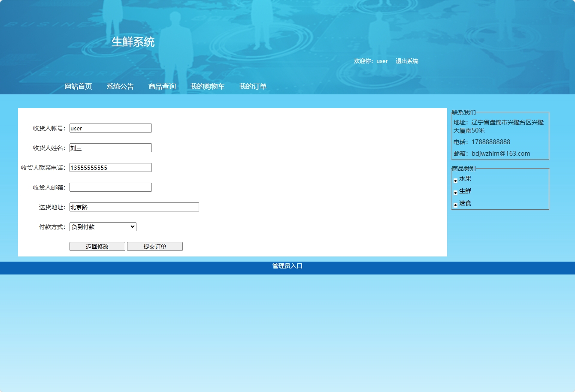Click the empty 收货人邮箱 email field

(x=110, y=187)
